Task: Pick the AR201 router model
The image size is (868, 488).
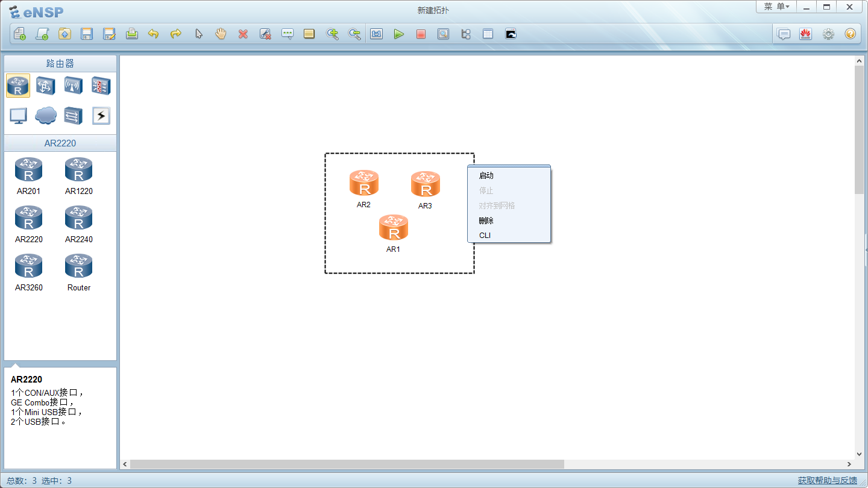Action: point(28,176)
